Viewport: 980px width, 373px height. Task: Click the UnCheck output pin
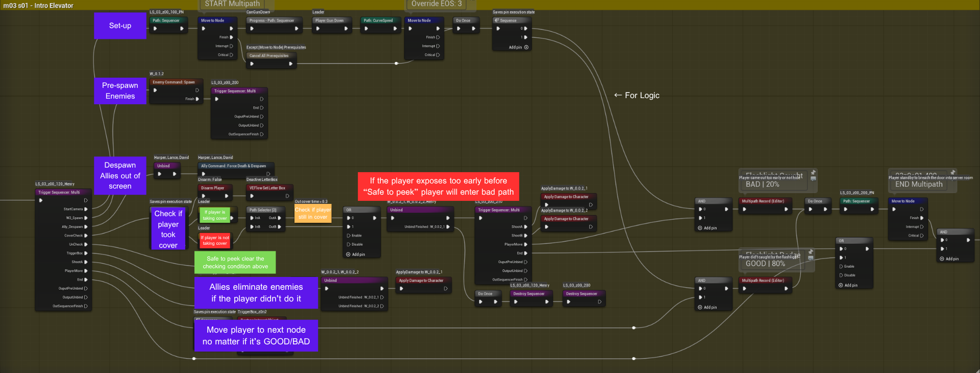pyautogui.click(x=86, y=244)
